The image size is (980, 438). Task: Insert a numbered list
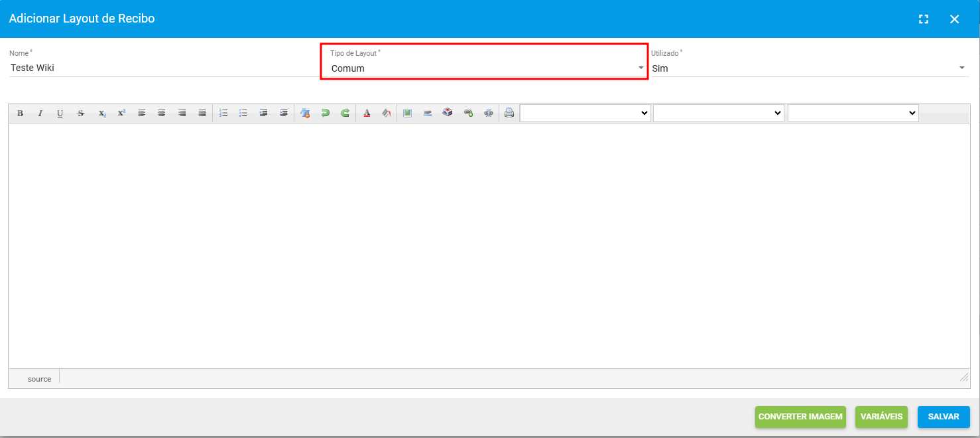(223, 113)
